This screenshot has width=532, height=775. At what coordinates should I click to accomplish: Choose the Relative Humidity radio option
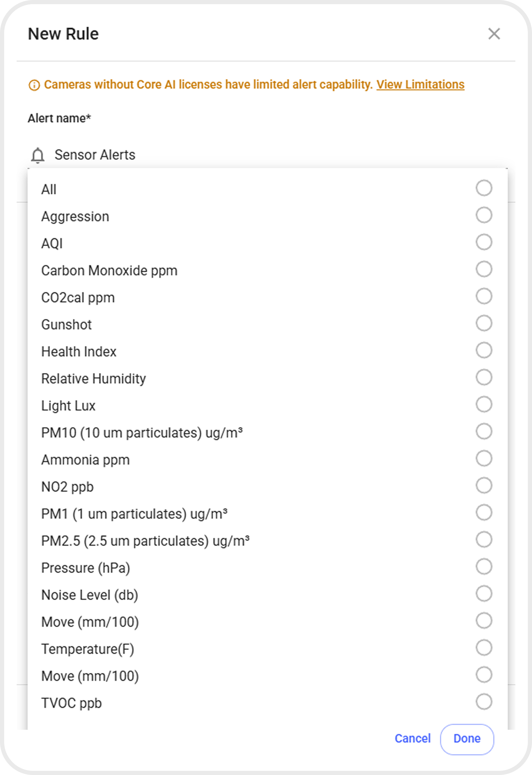tap(484, 377)
